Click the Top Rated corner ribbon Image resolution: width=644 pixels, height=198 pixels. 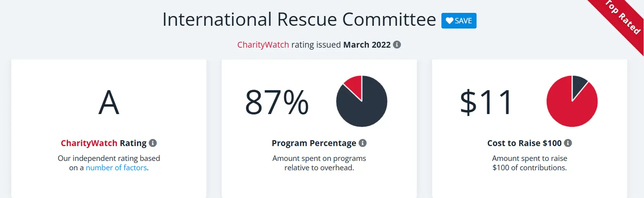click(x=623, y=18)
